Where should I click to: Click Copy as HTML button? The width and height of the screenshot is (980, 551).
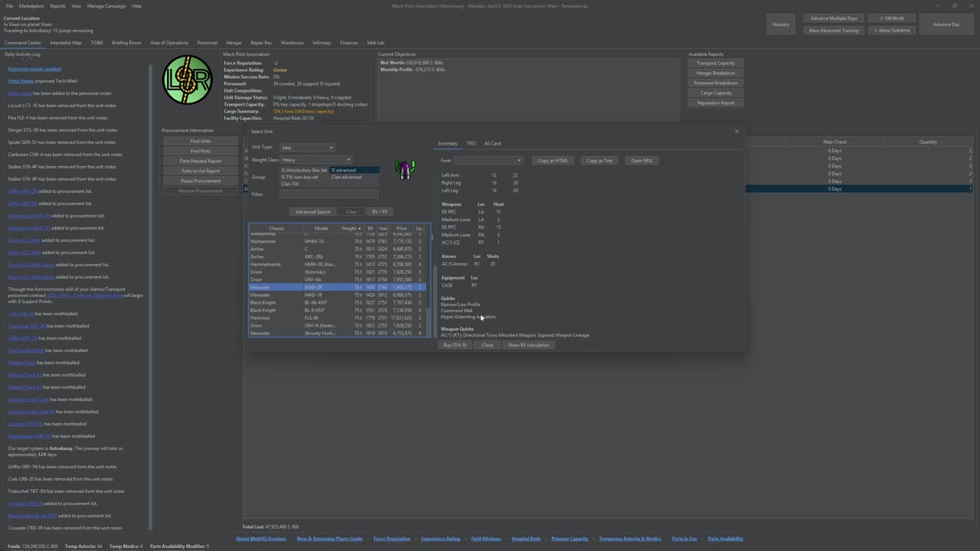553,161
